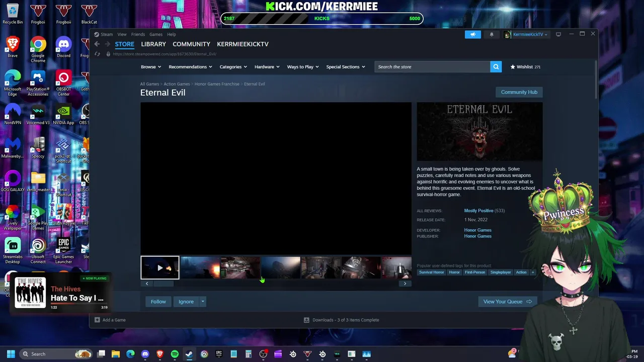Switch Steam to Big Picture mode icon

[x=558, y=34]
